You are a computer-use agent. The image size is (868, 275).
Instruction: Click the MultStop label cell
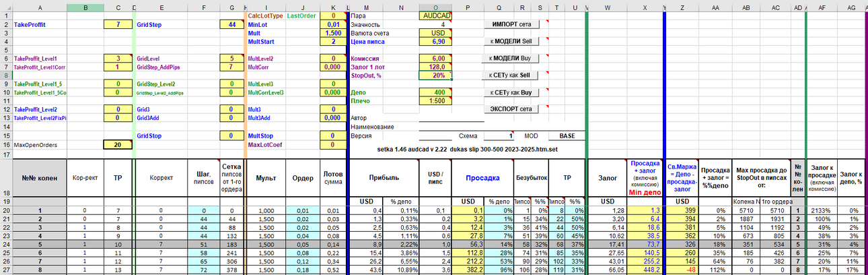point(261,135)
